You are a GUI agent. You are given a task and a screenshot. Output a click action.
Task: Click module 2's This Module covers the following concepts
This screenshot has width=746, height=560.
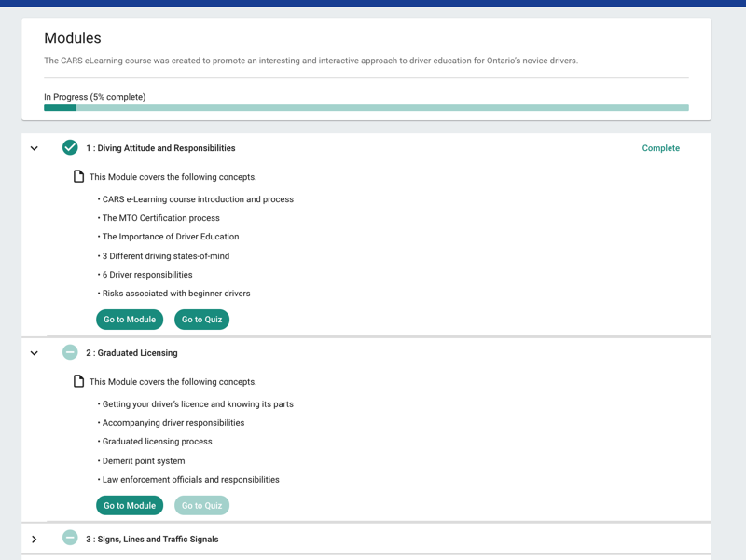[x=173, y=382]
